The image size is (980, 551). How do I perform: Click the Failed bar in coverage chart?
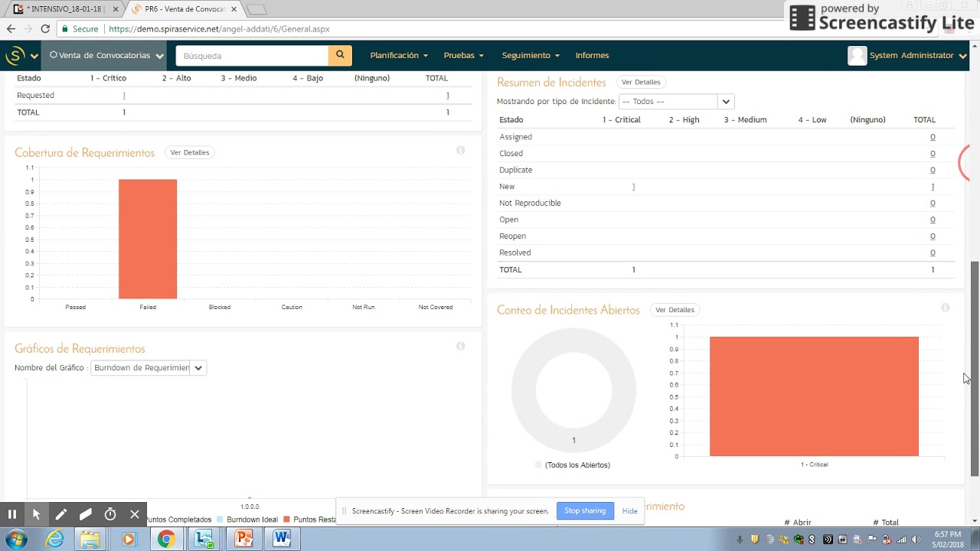[x=148, y=239]
